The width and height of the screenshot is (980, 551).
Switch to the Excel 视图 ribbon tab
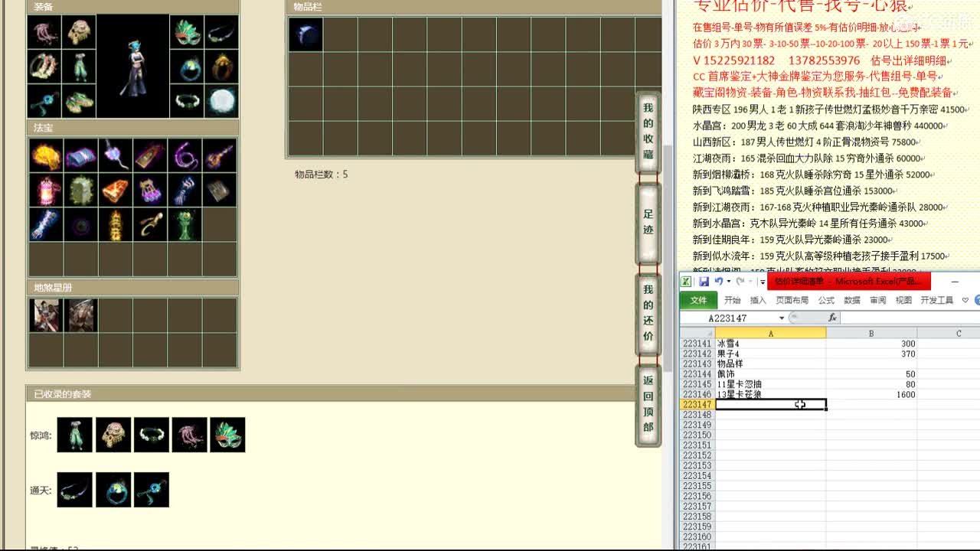[904, 300]
